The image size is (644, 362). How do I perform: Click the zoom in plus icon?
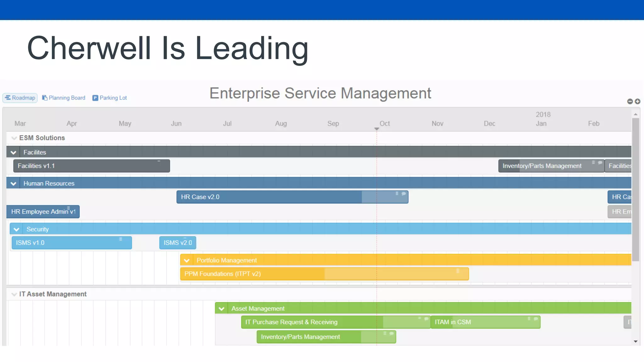pyautogui.click(x=637, y=101)
